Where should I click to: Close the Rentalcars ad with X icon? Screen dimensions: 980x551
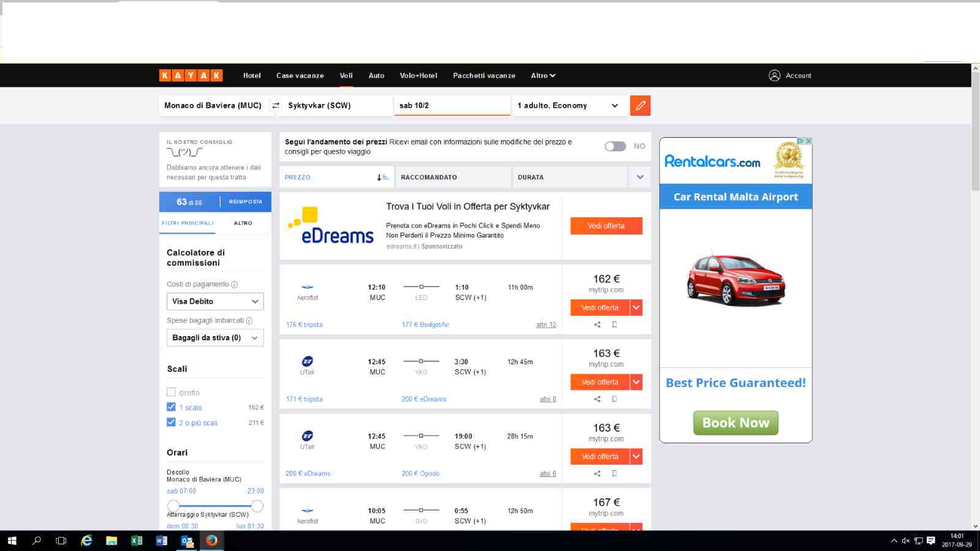[809, 141]
